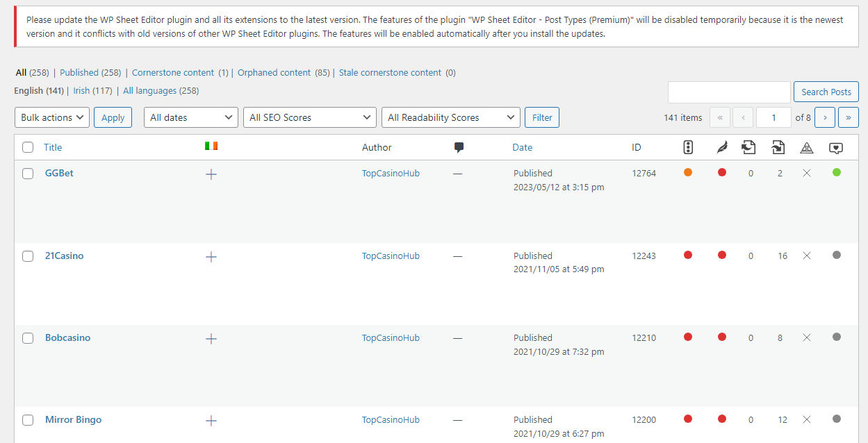The width and height of the screenshot is (868, 443).
Task: Click the current page number field
Action: [x=773, y=117]
